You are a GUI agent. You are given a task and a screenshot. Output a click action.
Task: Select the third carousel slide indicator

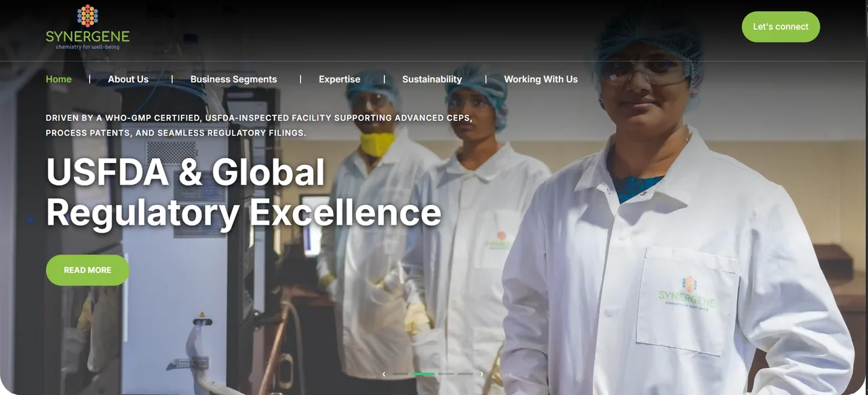pyautogui.click(x=446, y=374)
